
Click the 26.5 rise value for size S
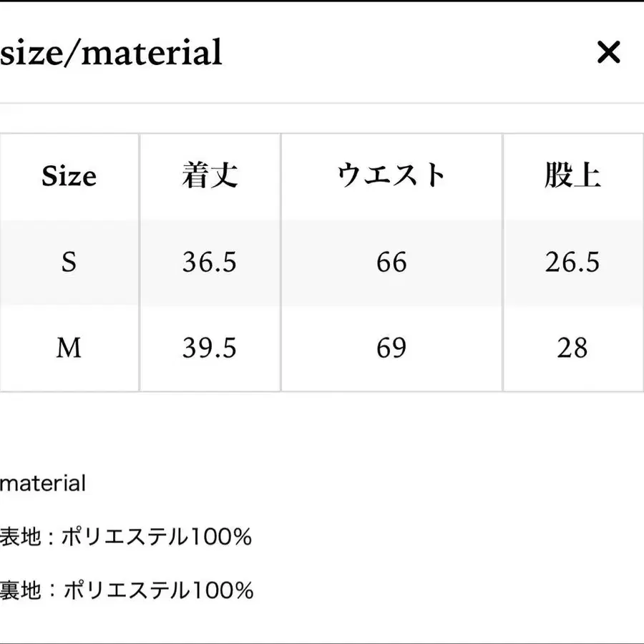click(x=572, y=263)
